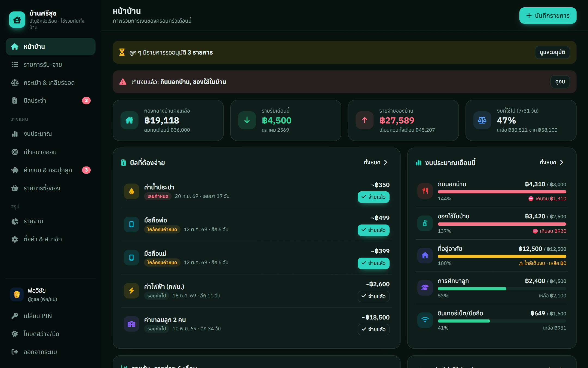Click the บันทึกรายการ button
Screen dimensions: 588x368
point(548,16)
